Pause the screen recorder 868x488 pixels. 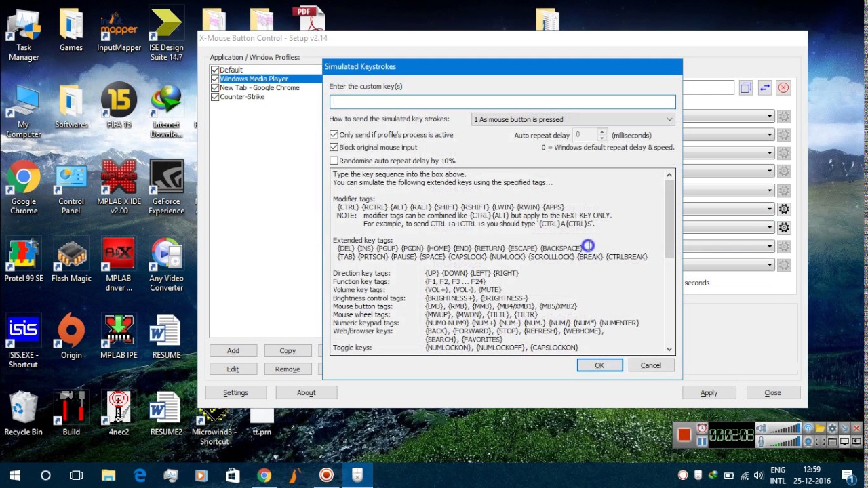702,441
